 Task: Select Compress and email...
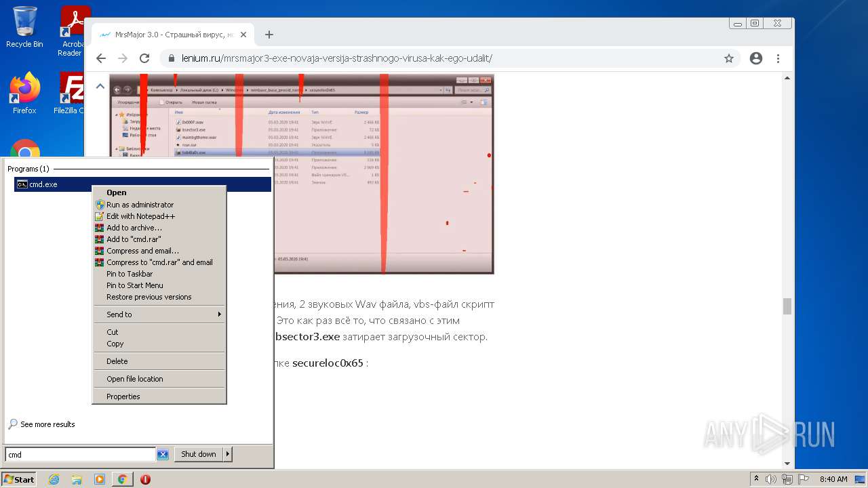click(159, 251)
